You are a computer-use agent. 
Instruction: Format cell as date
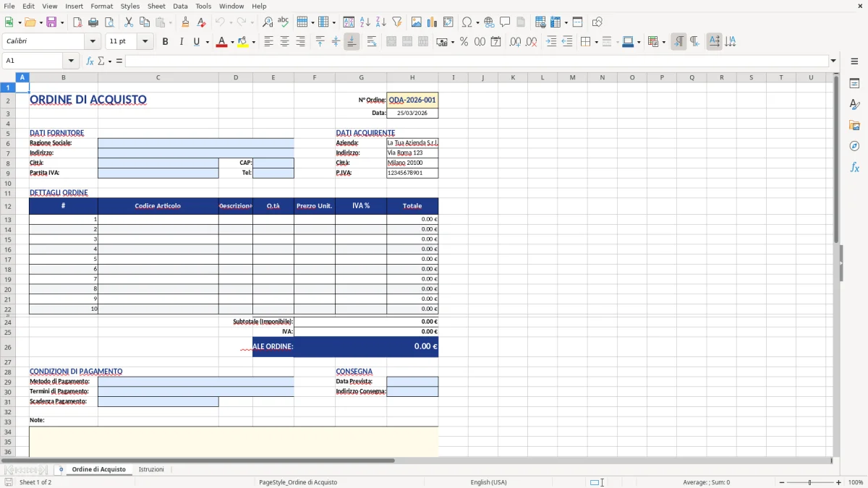coord(495,42)
